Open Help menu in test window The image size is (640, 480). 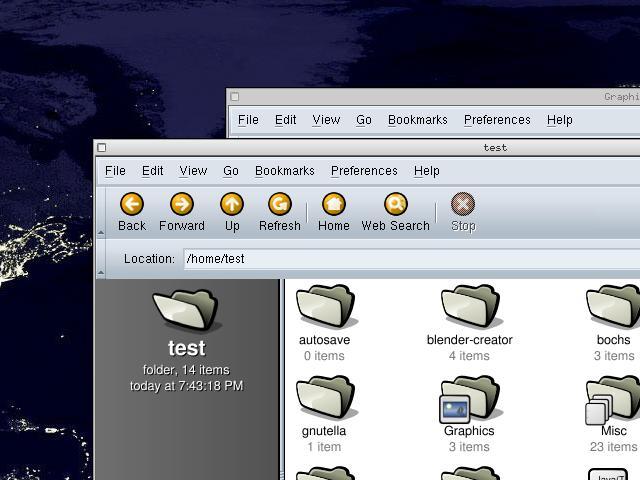[427, 171]
